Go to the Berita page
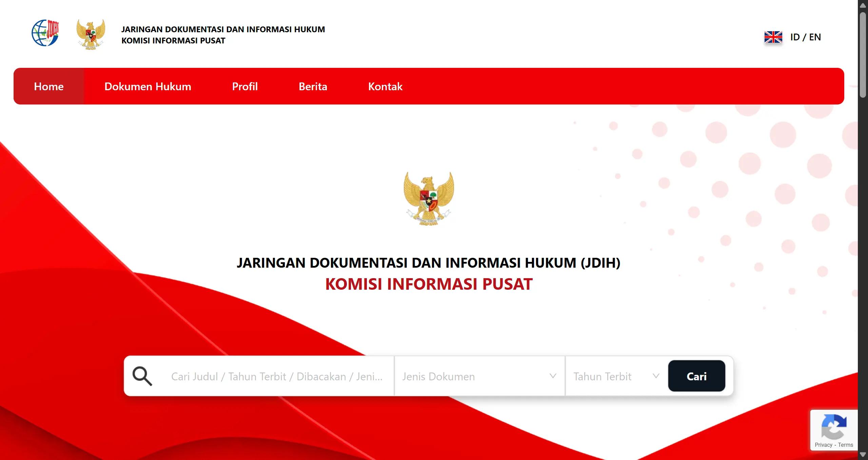Viewport: 868px width, 460px height. click(313, 86)
